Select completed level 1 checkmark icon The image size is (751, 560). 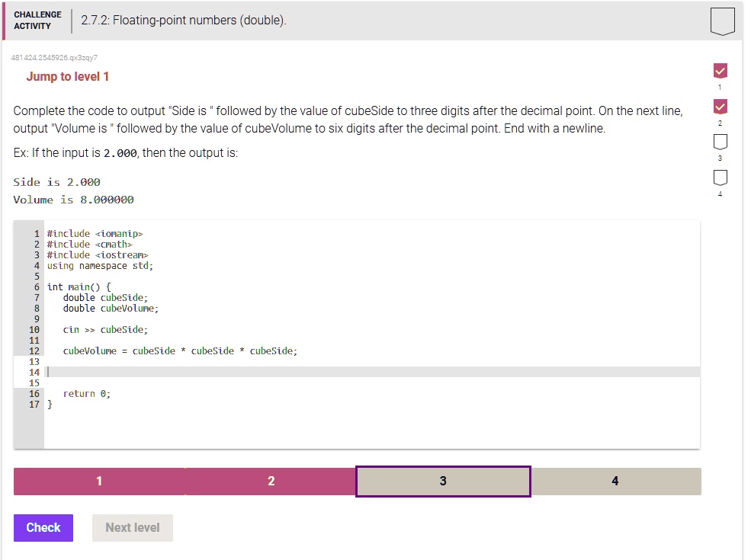click(720, 71)
